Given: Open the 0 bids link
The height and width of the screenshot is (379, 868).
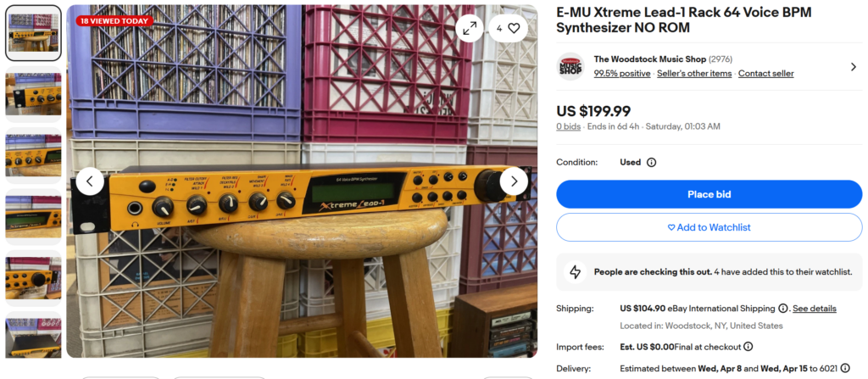Looking at the screenshot, I should point(569,126).
